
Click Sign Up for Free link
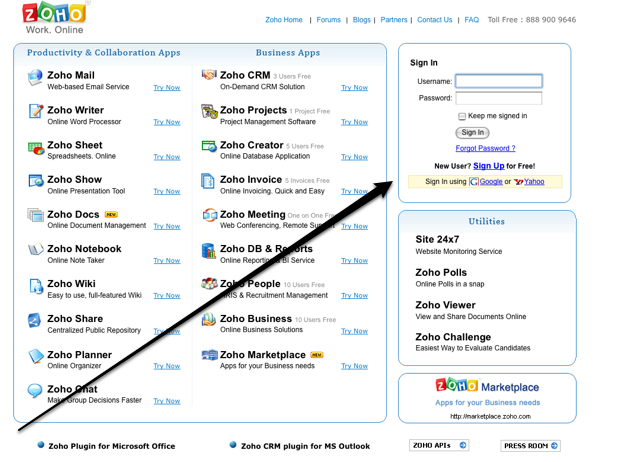point(489,166)
